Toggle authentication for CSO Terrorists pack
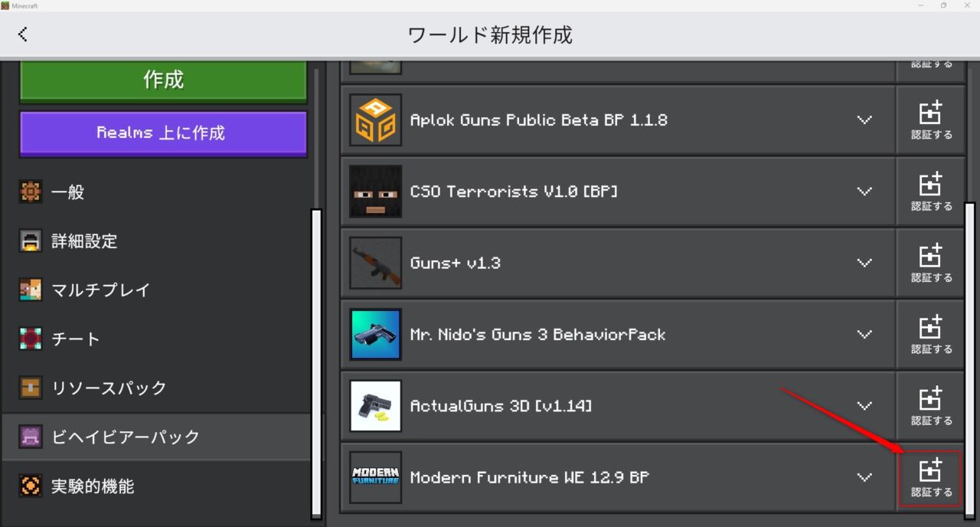This screenshot has width=980, height=527. 929,191
